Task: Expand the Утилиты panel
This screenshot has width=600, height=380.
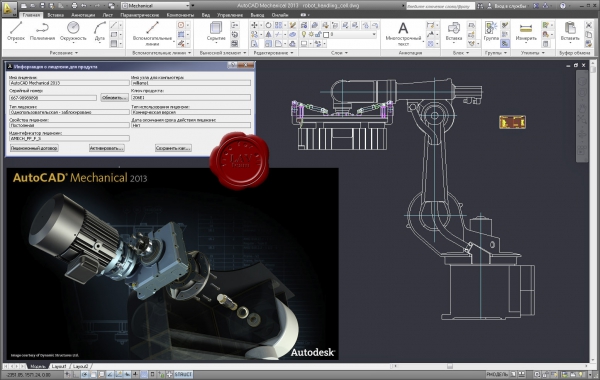Action: [x=532, y=53]
